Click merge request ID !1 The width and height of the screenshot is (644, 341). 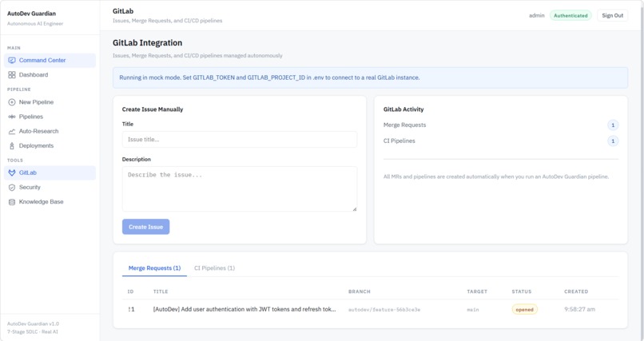(x=131, y=309)
